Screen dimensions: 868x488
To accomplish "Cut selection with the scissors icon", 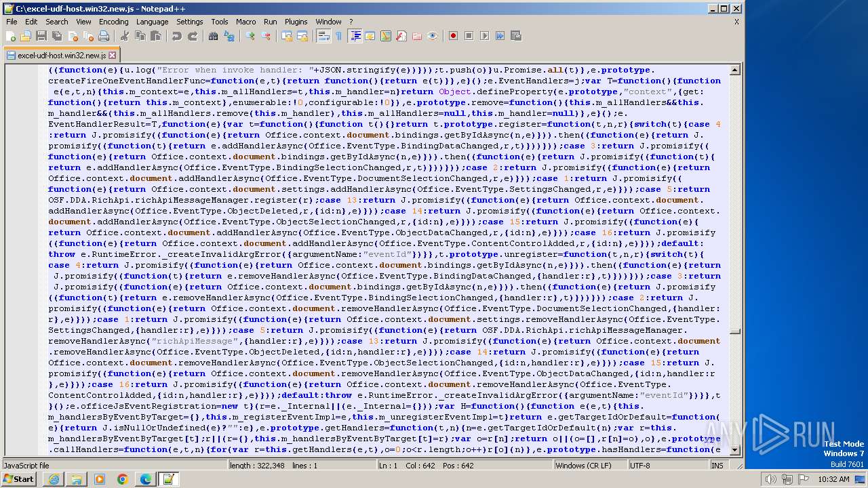I will coord(124,36).
